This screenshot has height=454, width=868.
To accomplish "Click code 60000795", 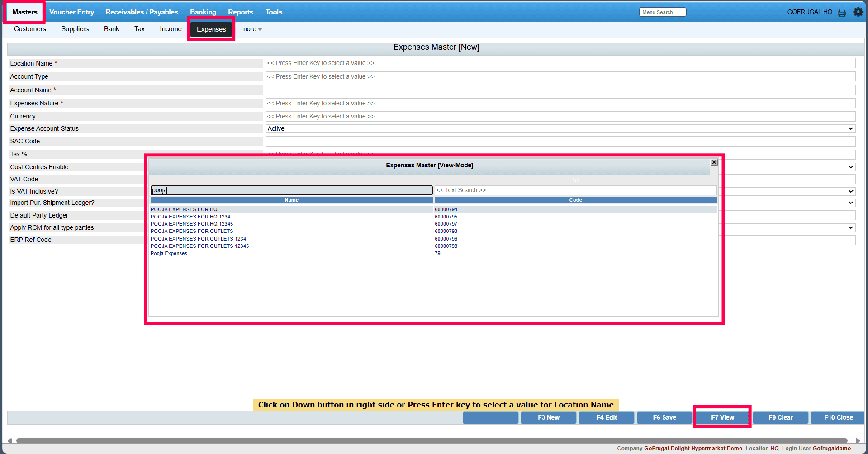I will tap(446, 217).
